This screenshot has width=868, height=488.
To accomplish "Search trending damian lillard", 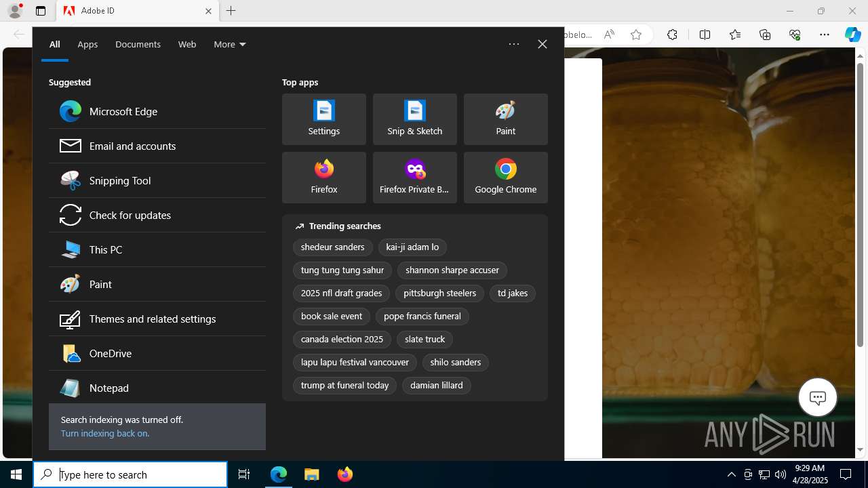I will coord(437,386).
